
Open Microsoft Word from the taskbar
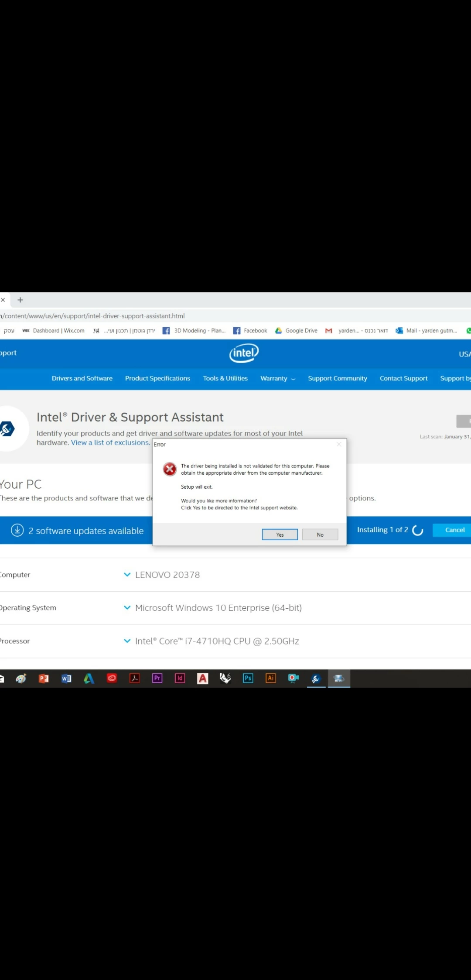coord(66,678)
